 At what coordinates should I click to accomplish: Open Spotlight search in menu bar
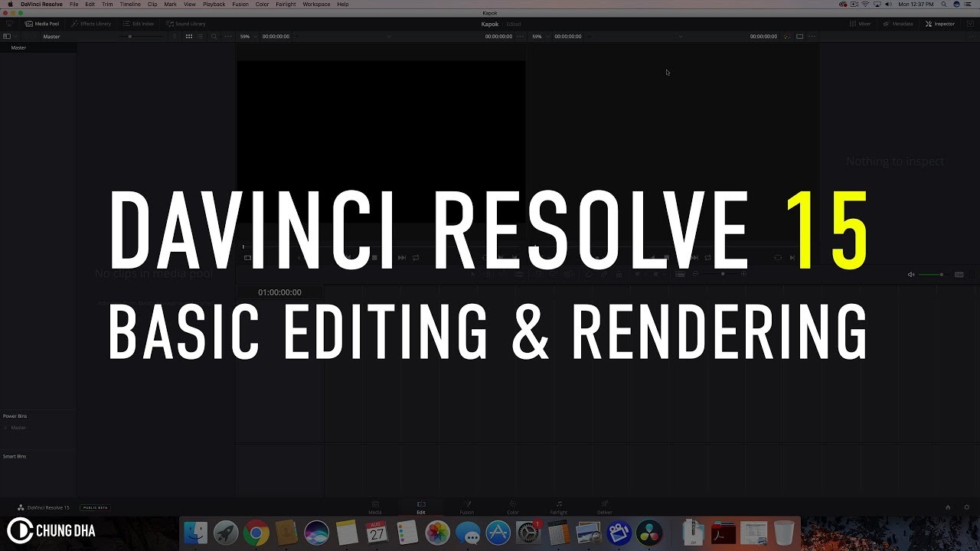(944, 5)
